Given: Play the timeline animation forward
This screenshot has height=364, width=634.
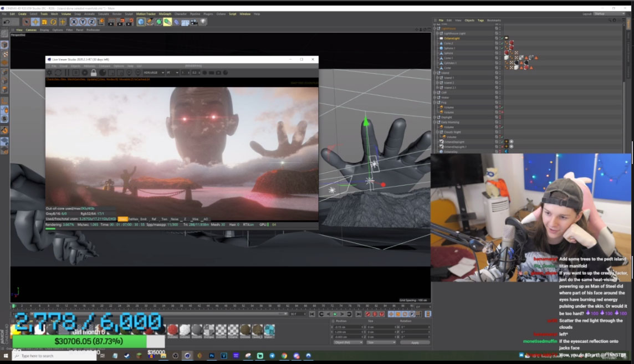Looking at the screenshot, I should (335, 314).
